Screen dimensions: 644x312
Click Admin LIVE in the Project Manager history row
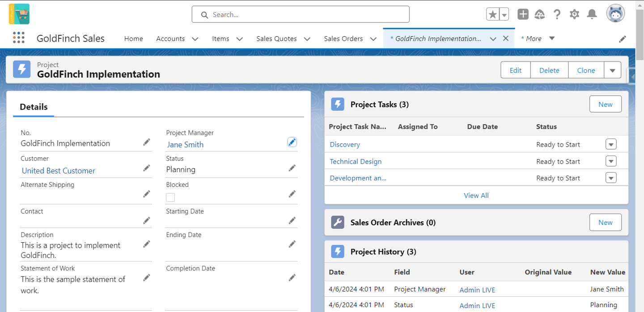[x=477, y=290]
